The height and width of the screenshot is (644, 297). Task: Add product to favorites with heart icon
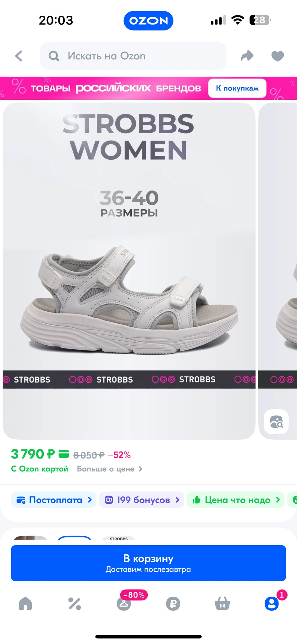click(x=277, y=56)
